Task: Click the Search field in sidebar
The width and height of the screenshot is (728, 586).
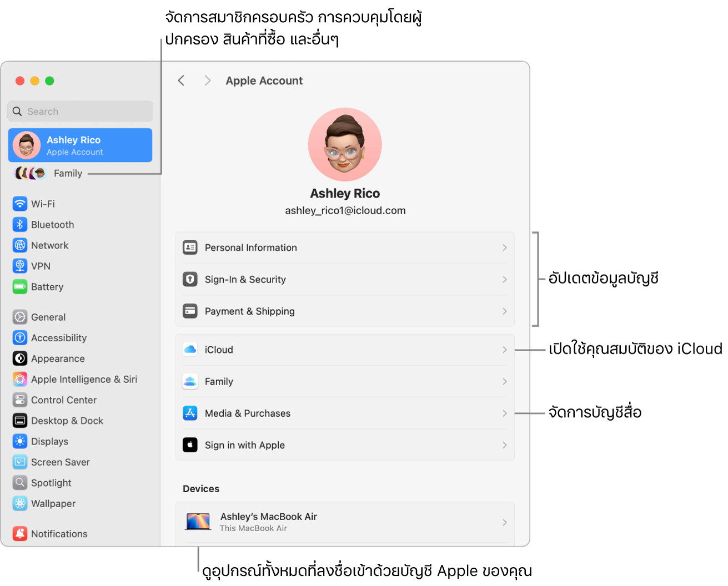Action: click(81, 111)
